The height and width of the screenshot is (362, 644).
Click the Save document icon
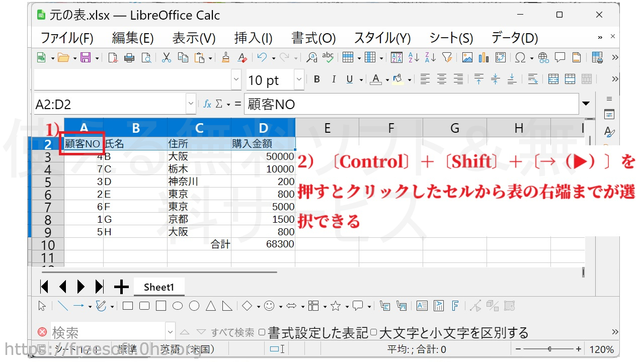86,58
